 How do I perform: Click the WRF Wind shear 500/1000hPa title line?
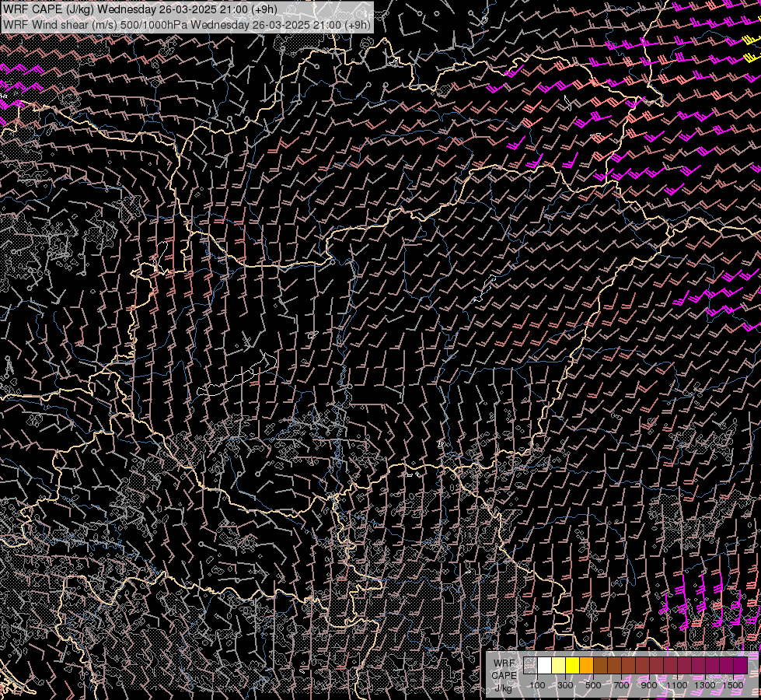[187, 25]
